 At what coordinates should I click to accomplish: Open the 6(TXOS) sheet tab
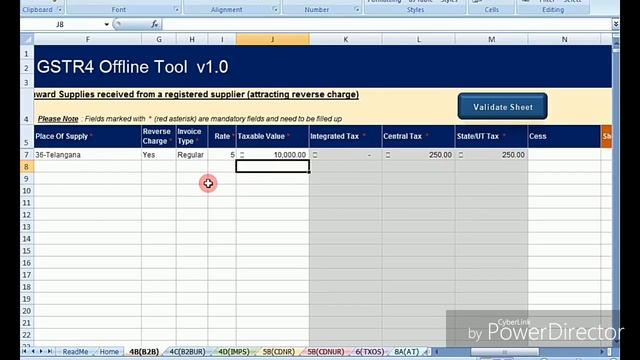coord(369,351)
